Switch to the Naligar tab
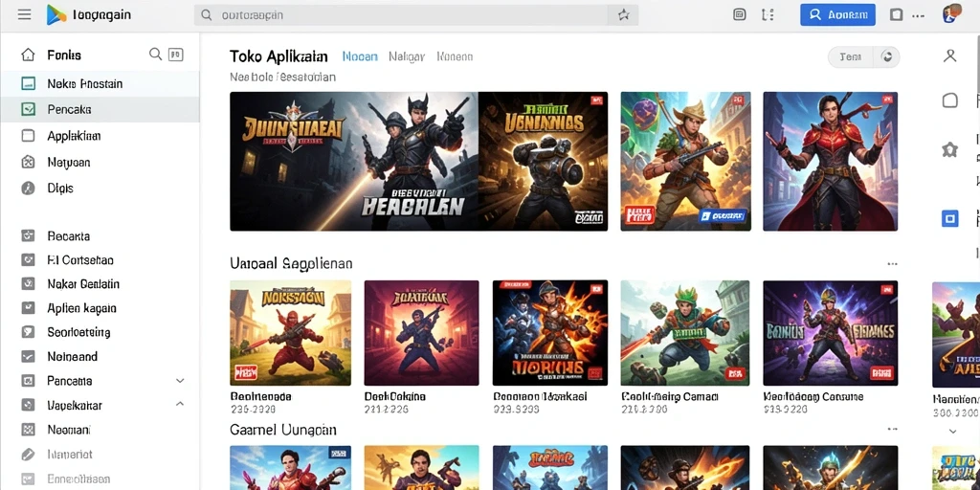980x490 pixels. [406, 56]
